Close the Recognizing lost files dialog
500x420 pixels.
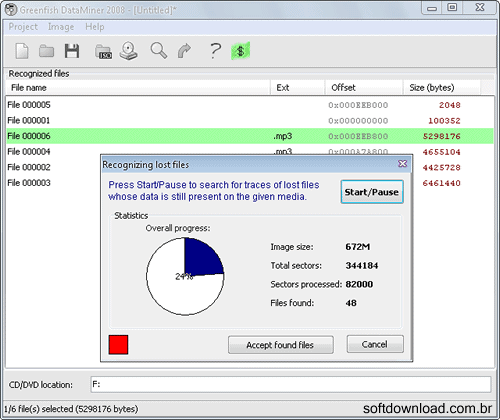(x=403, y=164)
